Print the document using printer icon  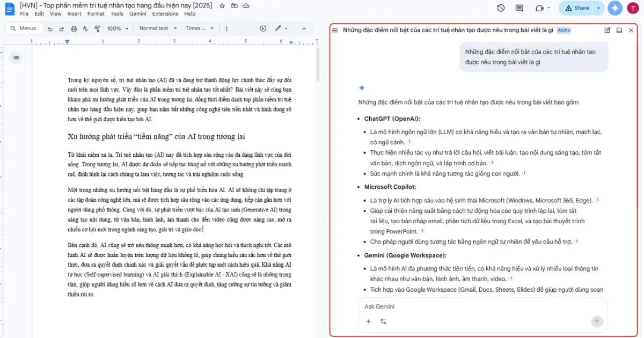pyautogui.click(x=74, y=28)
